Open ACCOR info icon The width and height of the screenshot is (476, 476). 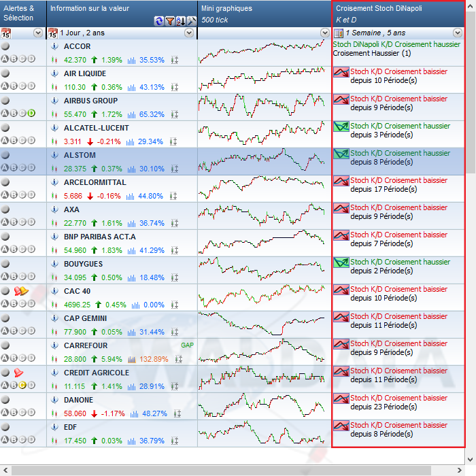tap(54, 46)
